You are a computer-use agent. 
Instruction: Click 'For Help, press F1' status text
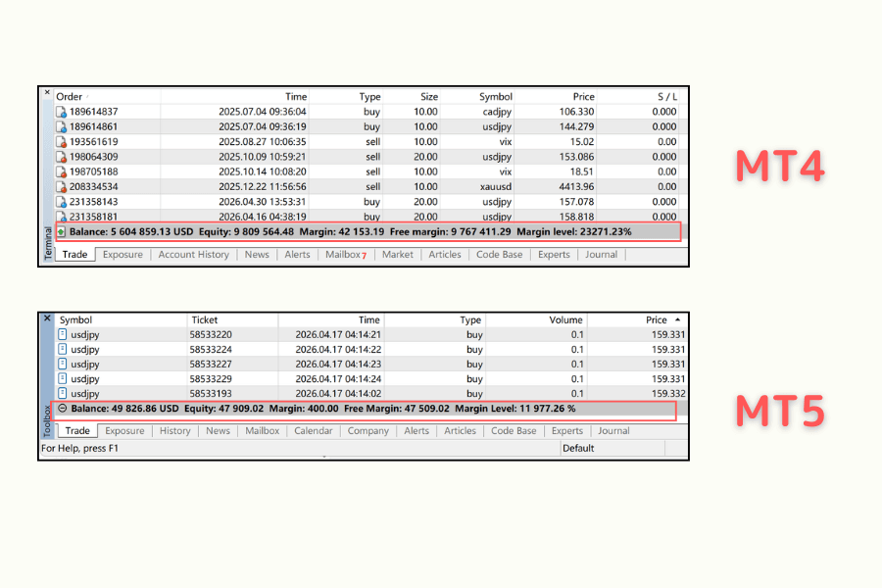pyautogui.click(x=80, y=449)
